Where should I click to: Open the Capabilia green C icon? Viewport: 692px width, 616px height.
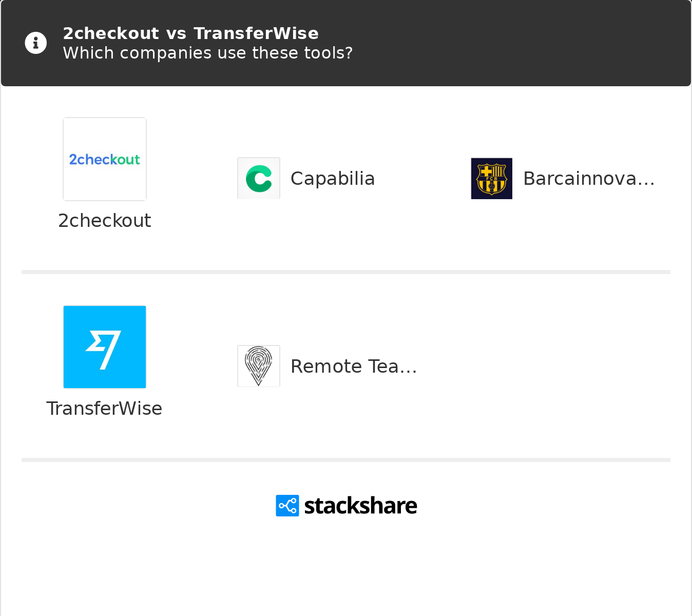[x=259, y=179]
